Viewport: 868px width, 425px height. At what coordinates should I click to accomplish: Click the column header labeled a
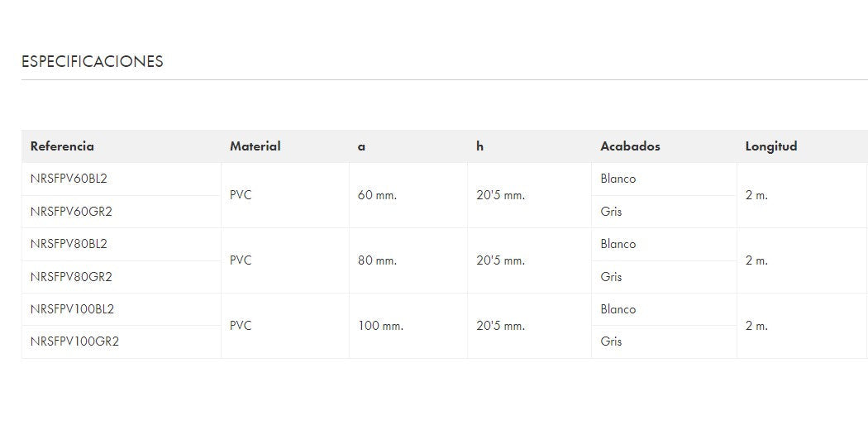361,146
